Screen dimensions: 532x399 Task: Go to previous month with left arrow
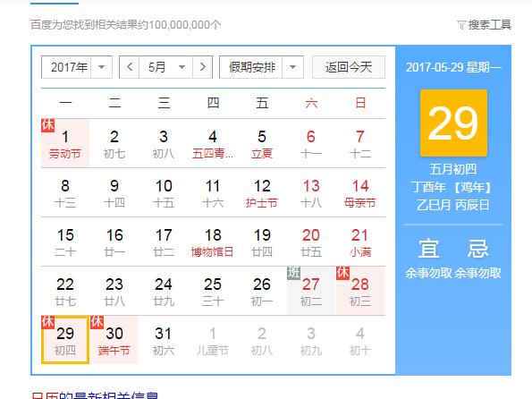pyautogui.click(x=130, y=67)
